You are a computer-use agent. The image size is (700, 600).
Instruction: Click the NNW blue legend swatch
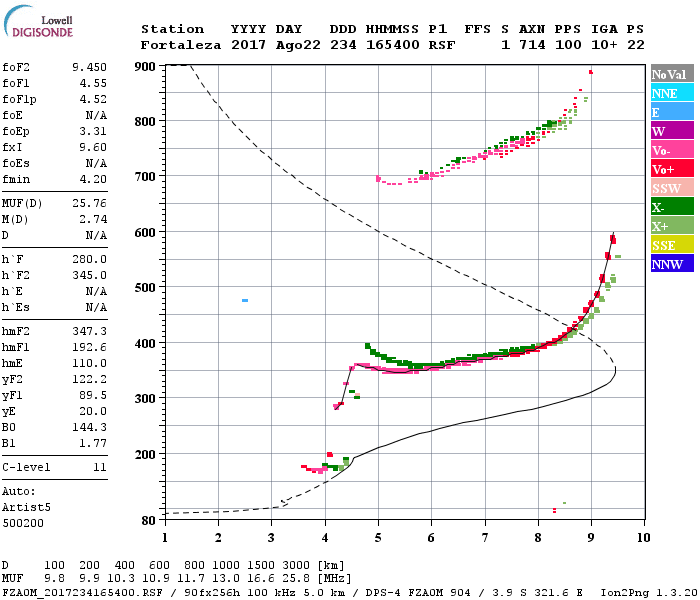click(672, 263)
